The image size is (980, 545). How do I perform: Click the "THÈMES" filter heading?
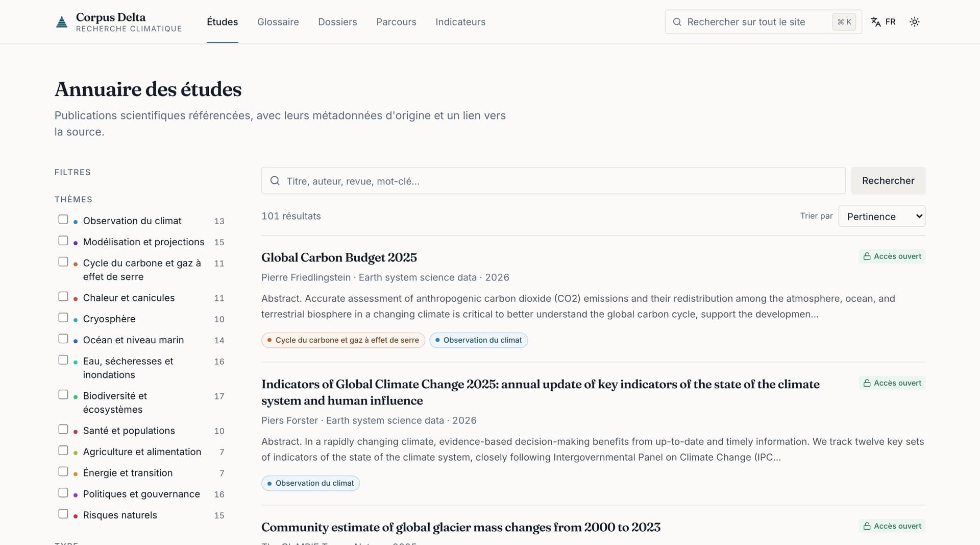(73, 199)
